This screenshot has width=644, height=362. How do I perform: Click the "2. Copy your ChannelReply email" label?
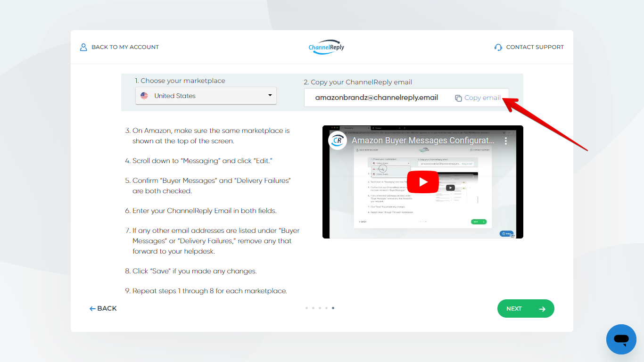358,82
